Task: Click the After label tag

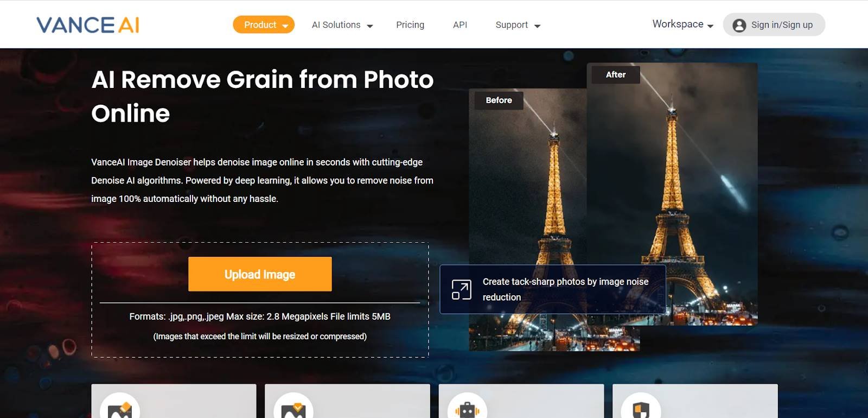Action: click(616, 74)
